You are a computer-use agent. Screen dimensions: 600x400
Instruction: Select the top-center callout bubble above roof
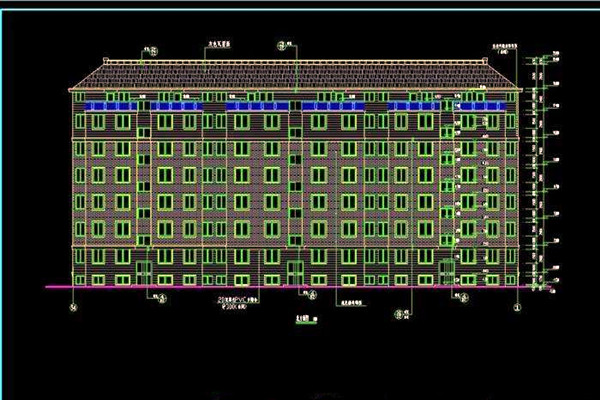(280, 46)
